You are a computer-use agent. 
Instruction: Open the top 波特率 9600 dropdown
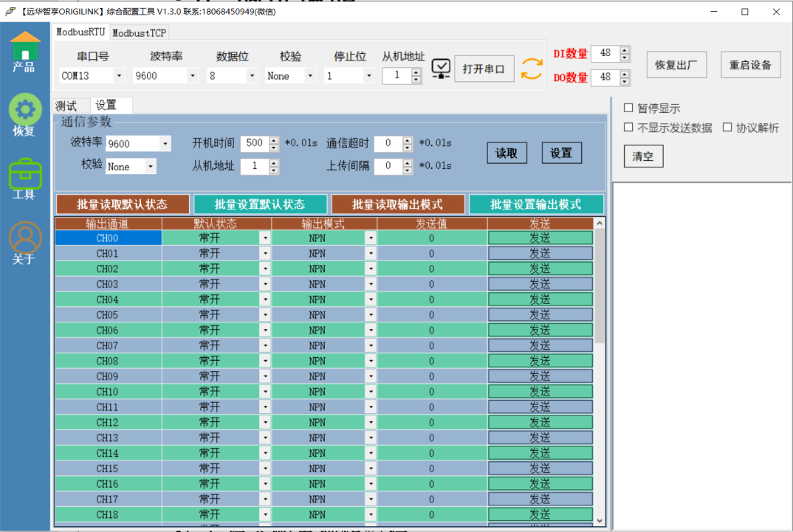pos(193,76)
